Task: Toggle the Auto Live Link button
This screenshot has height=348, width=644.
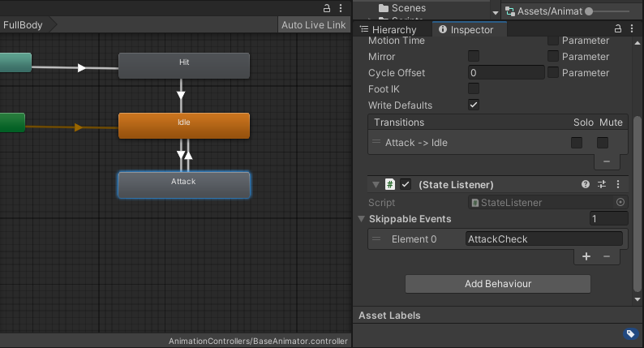Action: pyautogui.click(x=312, y=25)
